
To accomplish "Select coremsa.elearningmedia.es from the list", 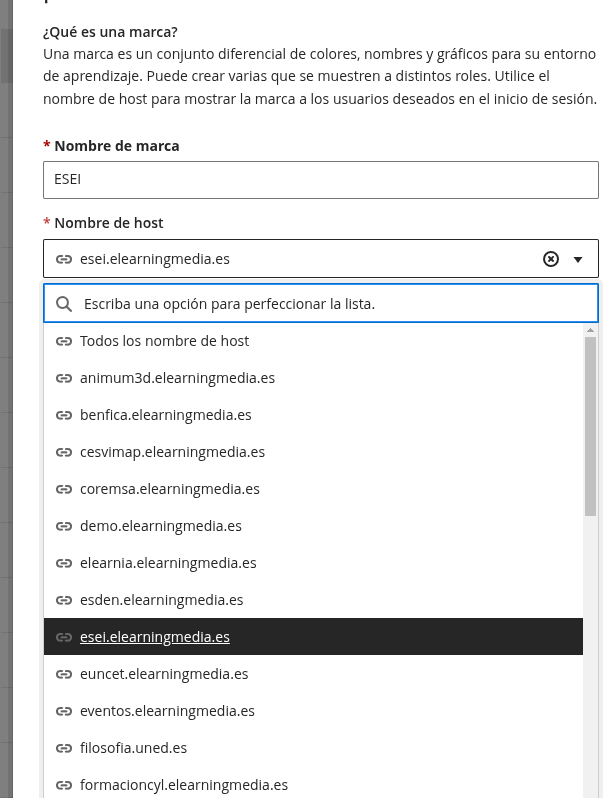I will click(x=313, y=489).
